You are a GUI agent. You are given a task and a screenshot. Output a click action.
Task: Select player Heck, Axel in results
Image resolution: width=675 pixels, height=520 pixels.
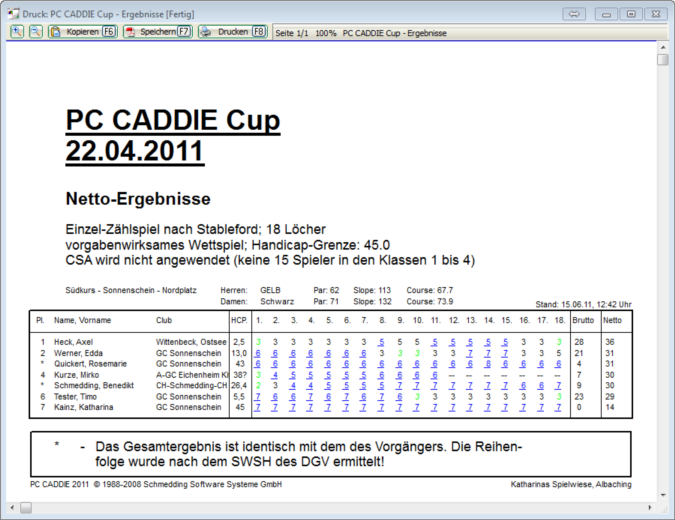(74, 342)
